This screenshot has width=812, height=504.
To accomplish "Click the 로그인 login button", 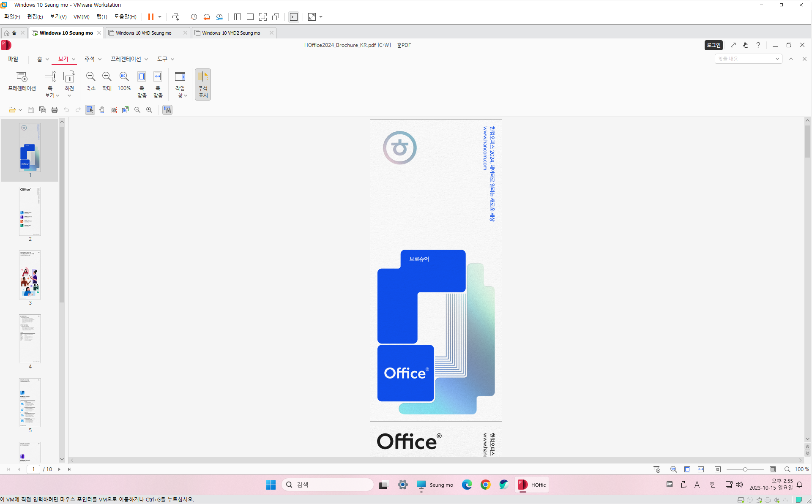I will pos(714,45).
